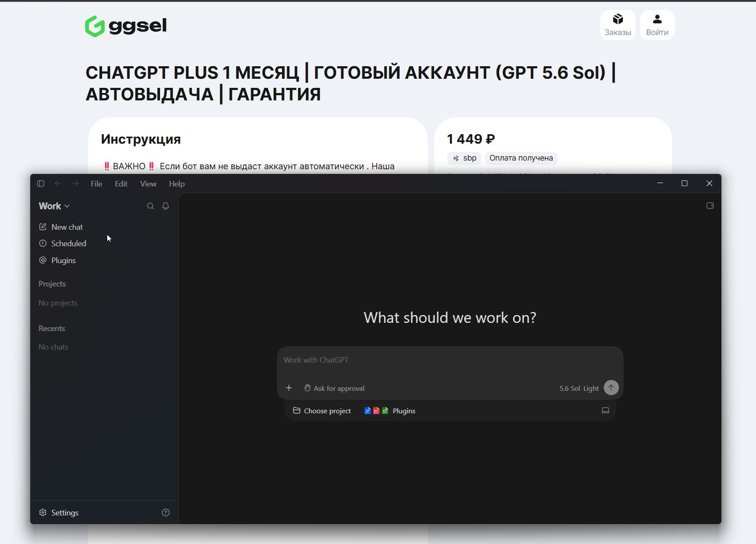Click the Инструкция heading on ggsel page

[x=141, y=139]
